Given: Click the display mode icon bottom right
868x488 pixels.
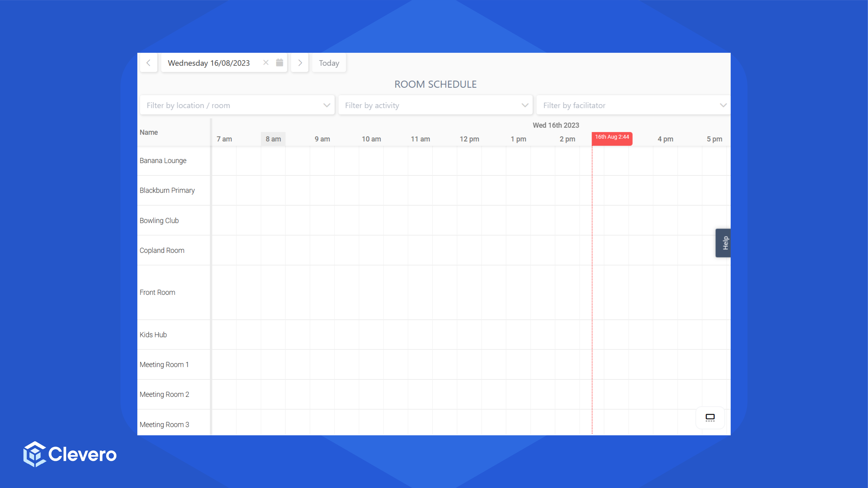Looking at the screenshot, I should pyautogui.click(x=710, y=418).
